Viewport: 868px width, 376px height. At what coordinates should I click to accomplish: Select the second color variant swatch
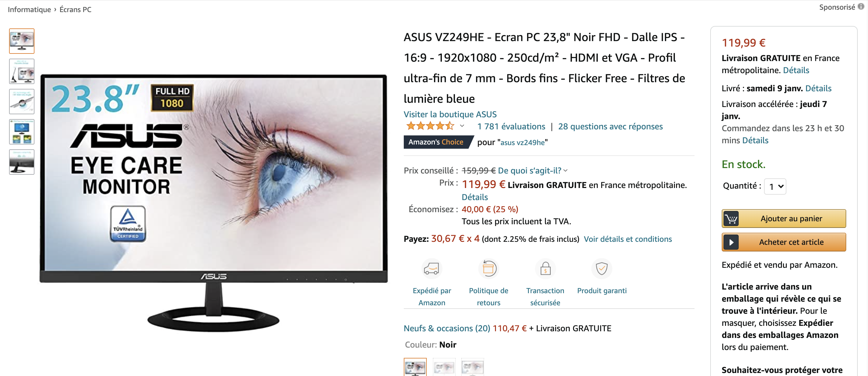444,367
